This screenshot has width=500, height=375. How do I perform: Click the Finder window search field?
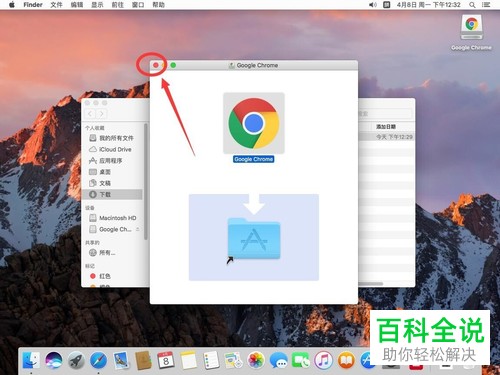pos(385,114)
